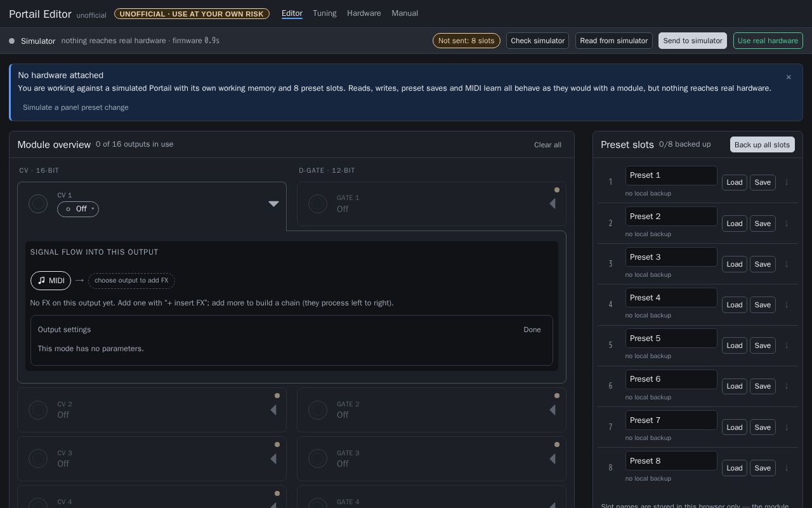Load Preset 6 slot
The height and width of the screenshot is (508, 812).
coord(735,386)
